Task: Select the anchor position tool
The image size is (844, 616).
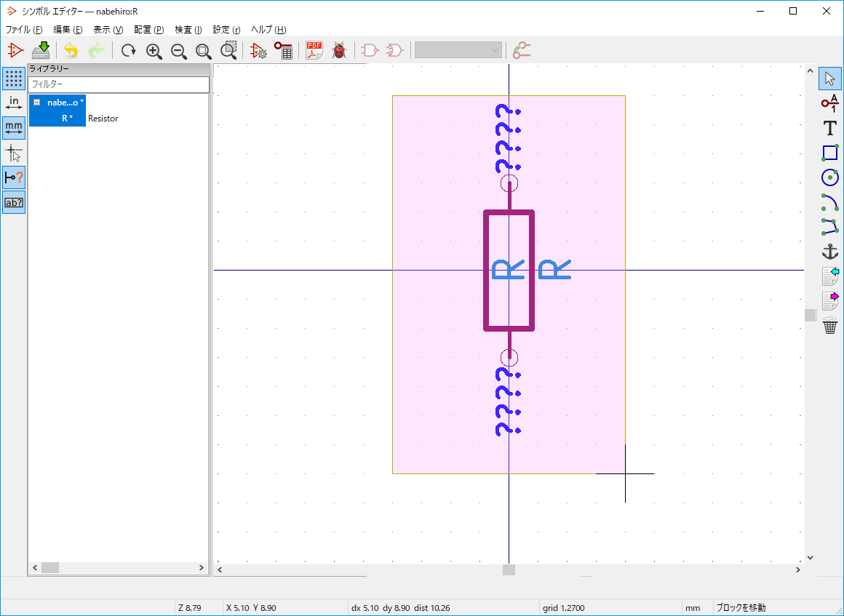Action: coord(830,251)
